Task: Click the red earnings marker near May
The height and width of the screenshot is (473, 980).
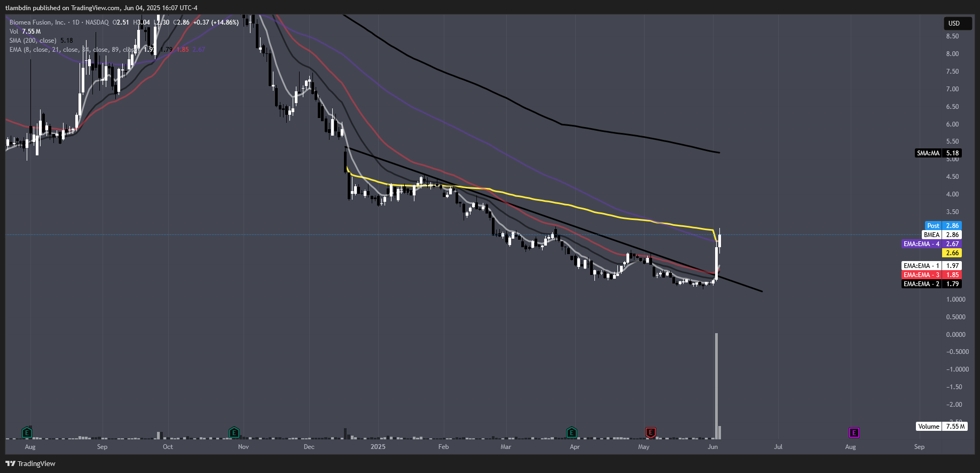Action: (x=650, y=432)
